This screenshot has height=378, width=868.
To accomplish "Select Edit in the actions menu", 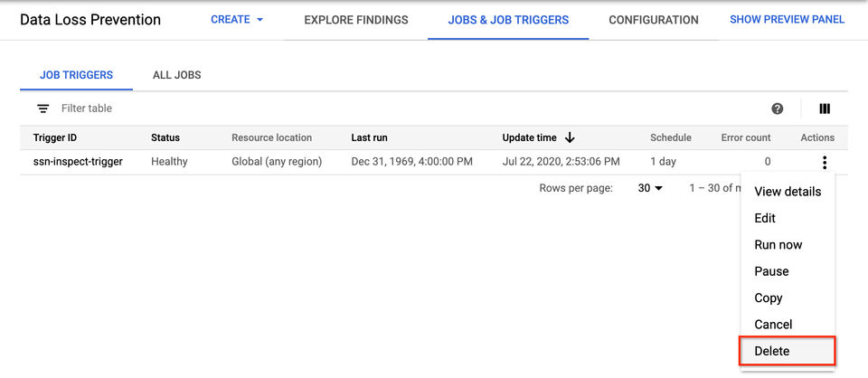I will tap(765, 218).
